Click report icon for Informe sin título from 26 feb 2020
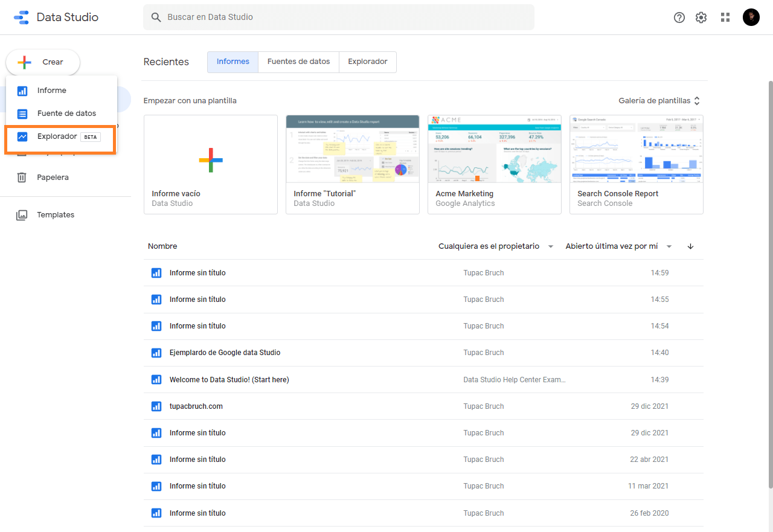 (x=156, y=513)
